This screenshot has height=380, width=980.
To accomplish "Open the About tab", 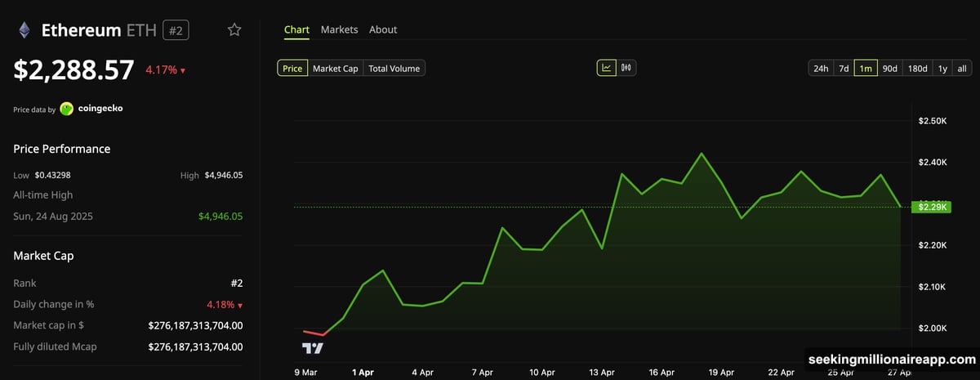I will [383, 29].
